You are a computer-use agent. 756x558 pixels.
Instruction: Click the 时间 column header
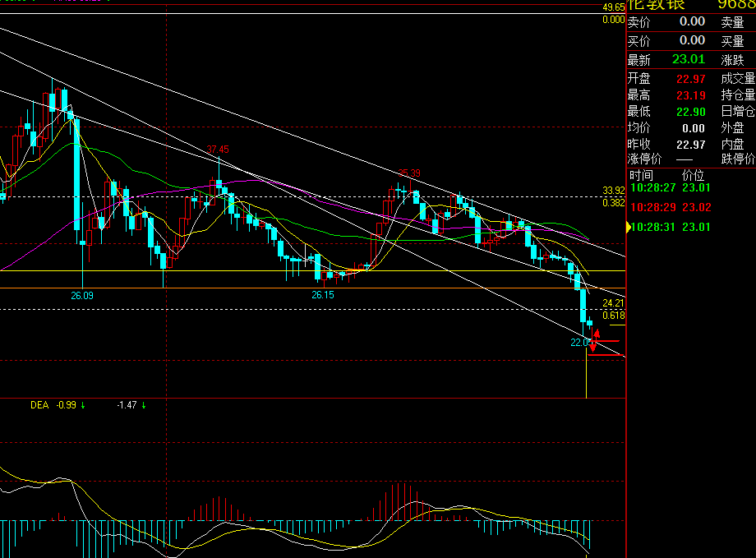pyautogui.click(x=641, y=175)
